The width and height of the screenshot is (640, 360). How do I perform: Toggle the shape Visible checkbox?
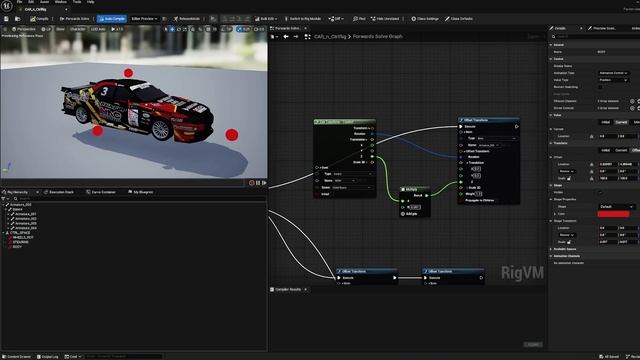click(600, 192)
